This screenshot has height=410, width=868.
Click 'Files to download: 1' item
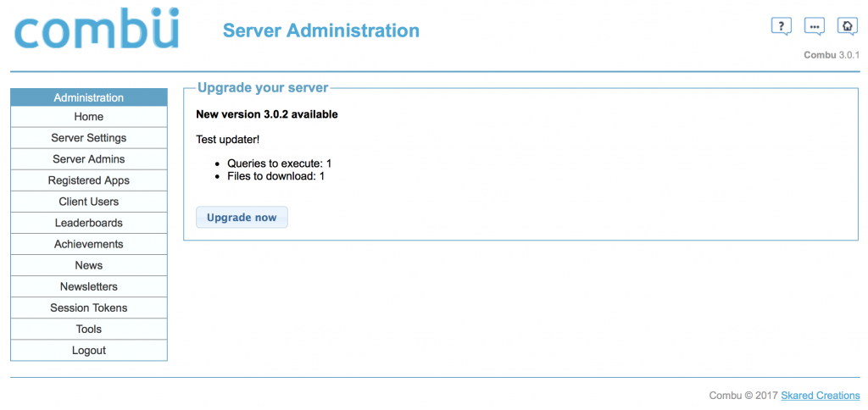coord(275,176)
